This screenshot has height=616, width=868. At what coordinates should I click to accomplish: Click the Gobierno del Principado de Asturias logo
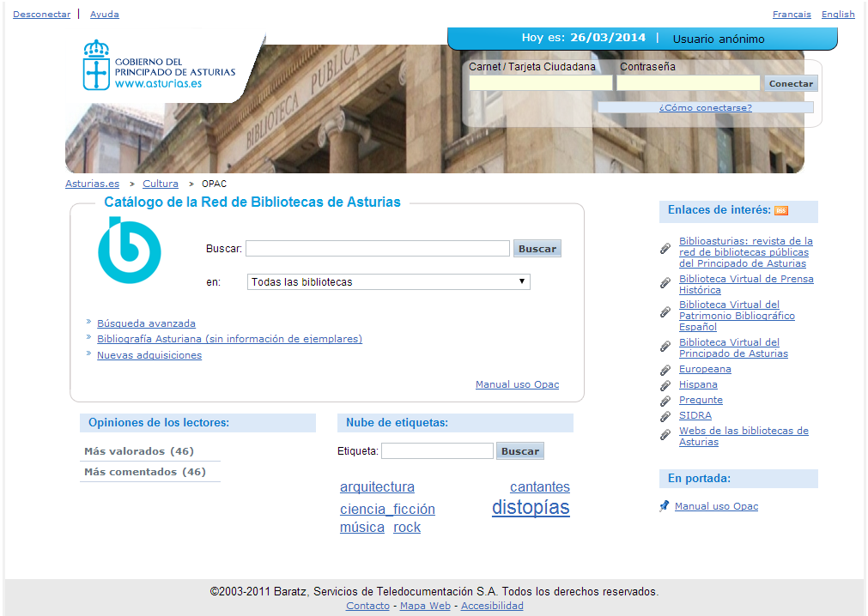[159, 67]
